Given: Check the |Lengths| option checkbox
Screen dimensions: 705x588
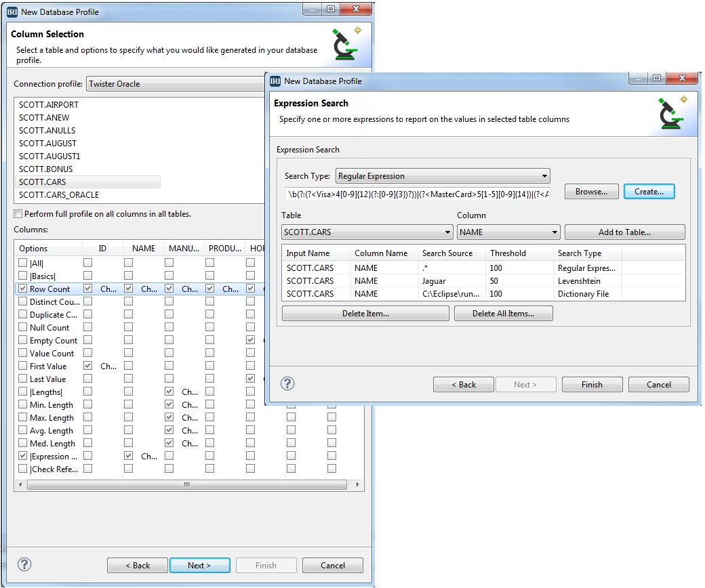Looking at the screenshot, I should tap(22, 392).
